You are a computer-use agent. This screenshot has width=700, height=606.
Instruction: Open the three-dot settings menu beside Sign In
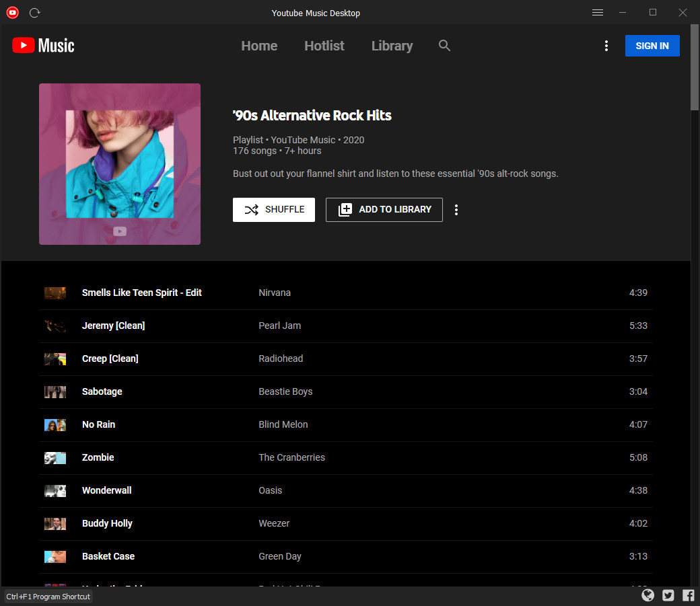(606, 46)
